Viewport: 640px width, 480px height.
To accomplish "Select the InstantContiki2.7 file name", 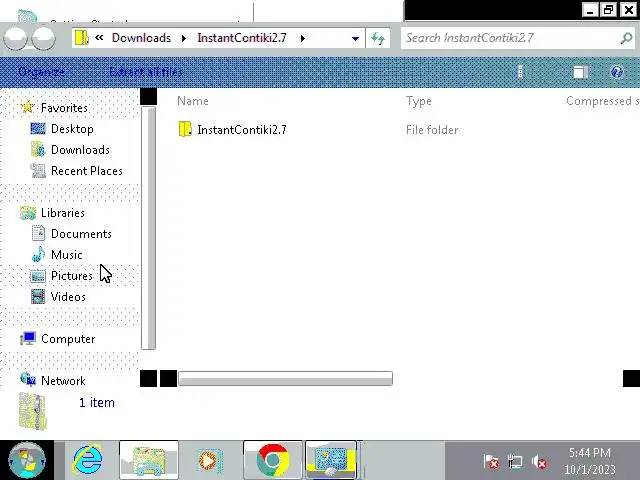I will tap(242, 130).
